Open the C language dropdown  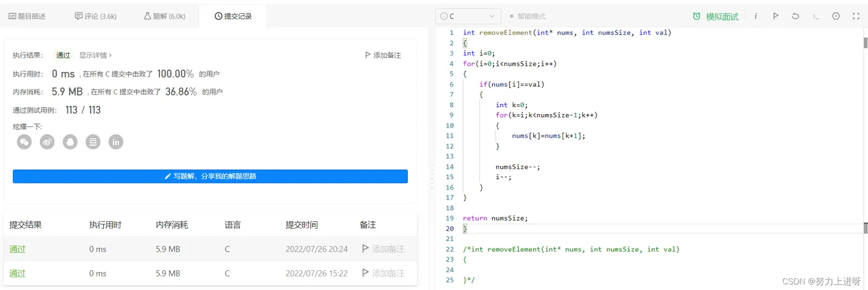click(x=468, y=16)
